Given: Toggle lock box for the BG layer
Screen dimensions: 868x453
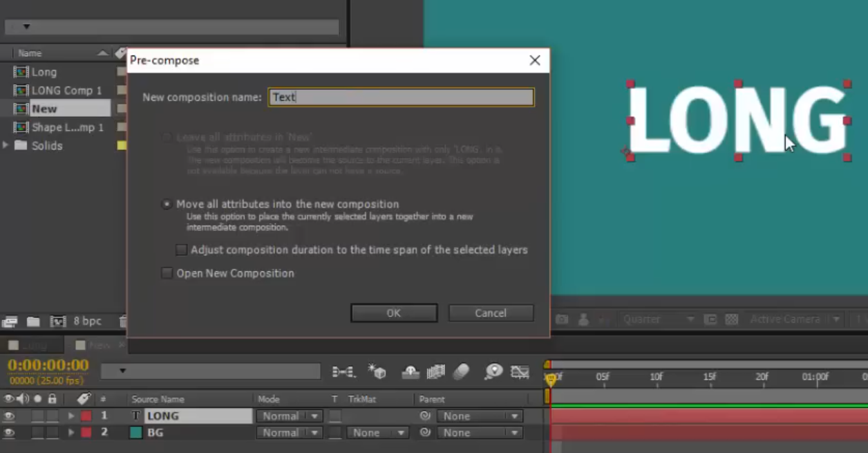Looking at the screenshot, I should tap(52, 433).
